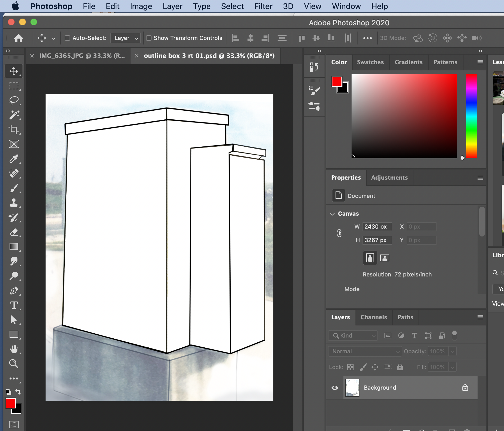Image resolution: width=504 pixels, height=431 pixels.
Task: Enable Show Transform Controls
Action: pyautogui.click(x=149, y=38)
